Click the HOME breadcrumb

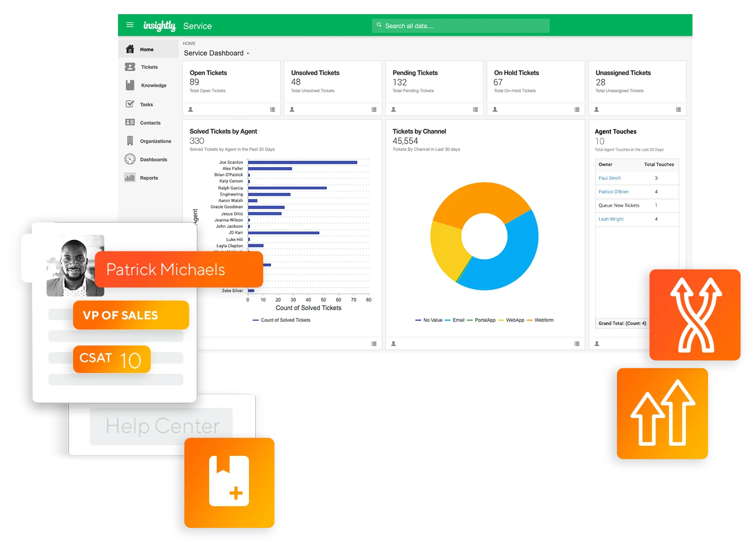190,44
